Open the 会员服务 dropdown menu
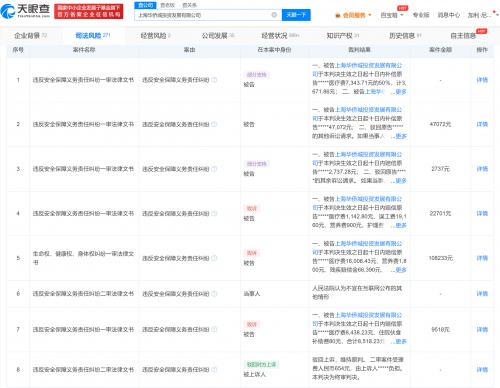Screen dimensions: 500x388 tap(353, 15)
